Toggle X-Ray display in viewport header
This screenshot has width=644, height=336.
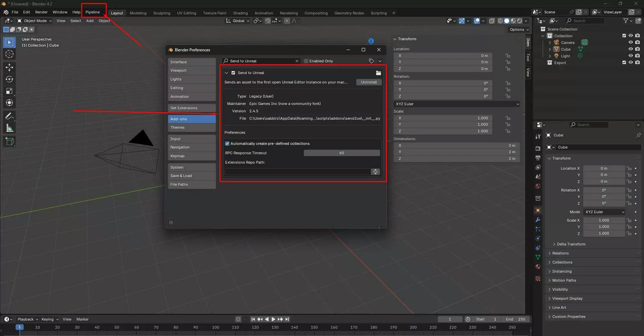click(492, 21)
